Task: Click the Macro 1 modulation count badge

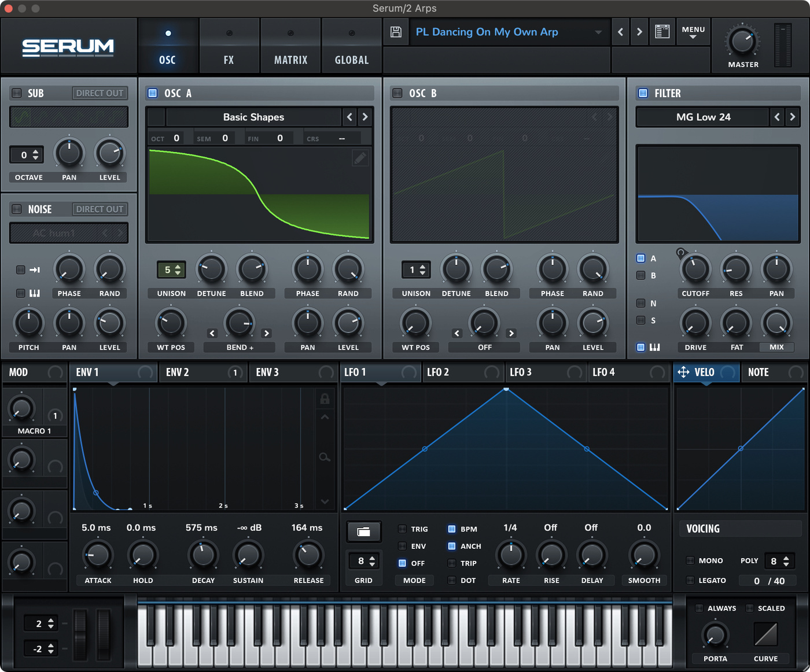Action: pyautogui.click(x=55, y=415)
